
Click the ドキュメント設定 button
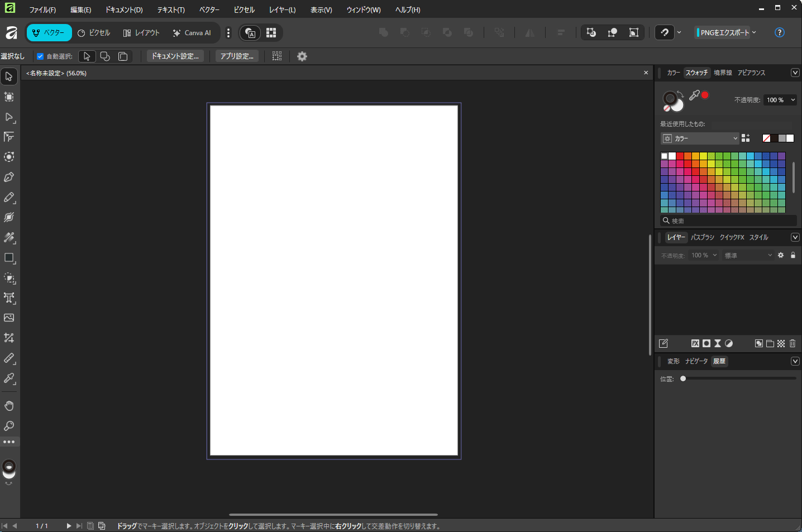click(x=175, y=56)
